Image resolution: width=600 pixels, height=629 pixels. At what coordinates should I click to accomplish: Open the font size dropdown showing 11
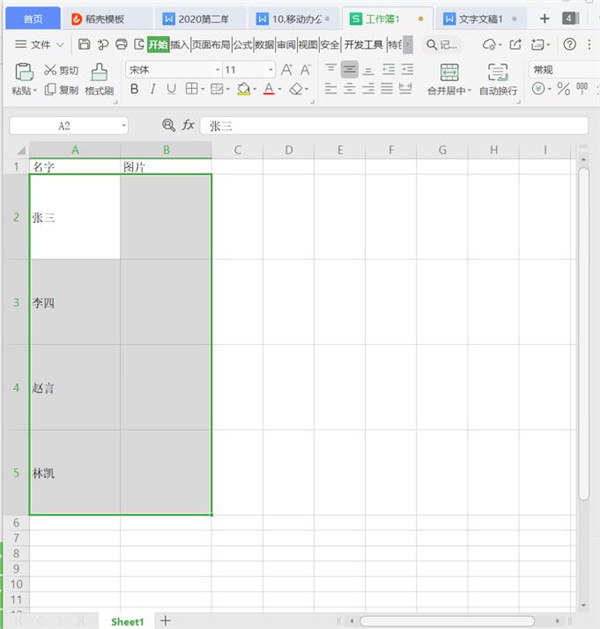(x=249, y=70)
